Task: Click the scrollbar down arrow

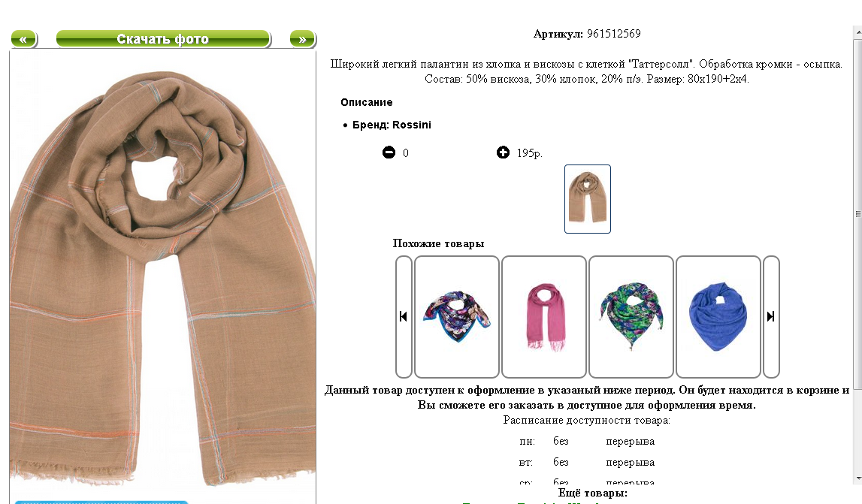Action: pos(857,478)
